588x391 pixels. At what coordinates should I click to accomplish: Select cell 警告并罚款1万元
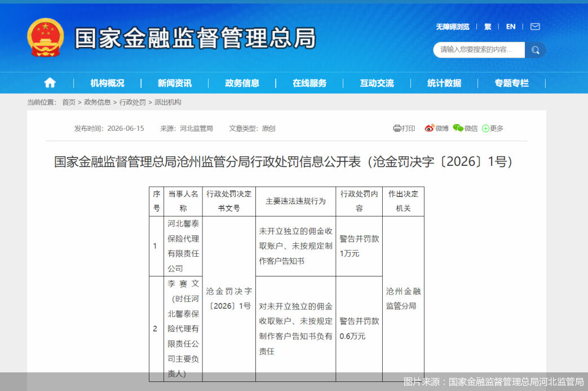[x=359, y=246]
